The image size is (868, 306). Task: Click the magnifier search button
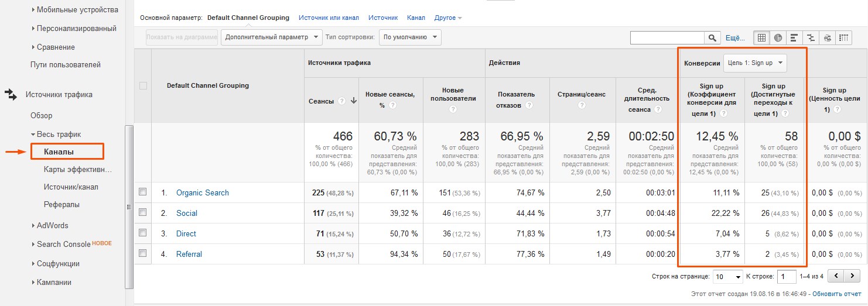coord(712,37)
